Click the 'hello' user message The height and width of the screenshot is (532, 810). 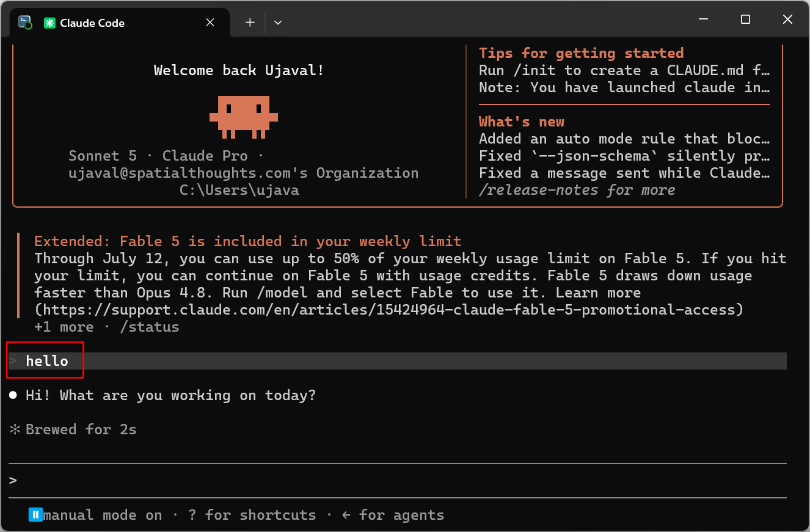(x=47, y=361)
